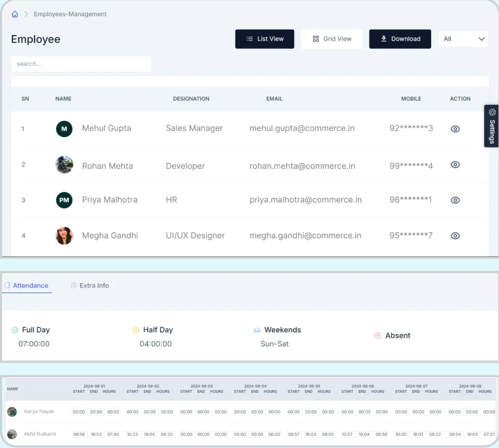Click Priya Malhotra's PM avatar

pyautogui.click(x=64, y=200)
